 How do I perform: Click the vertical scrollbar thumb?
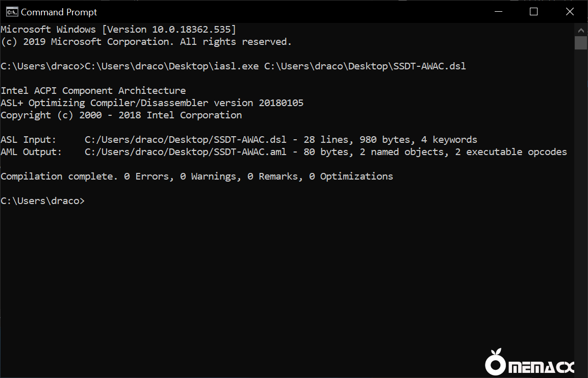(x=581, y=43)
